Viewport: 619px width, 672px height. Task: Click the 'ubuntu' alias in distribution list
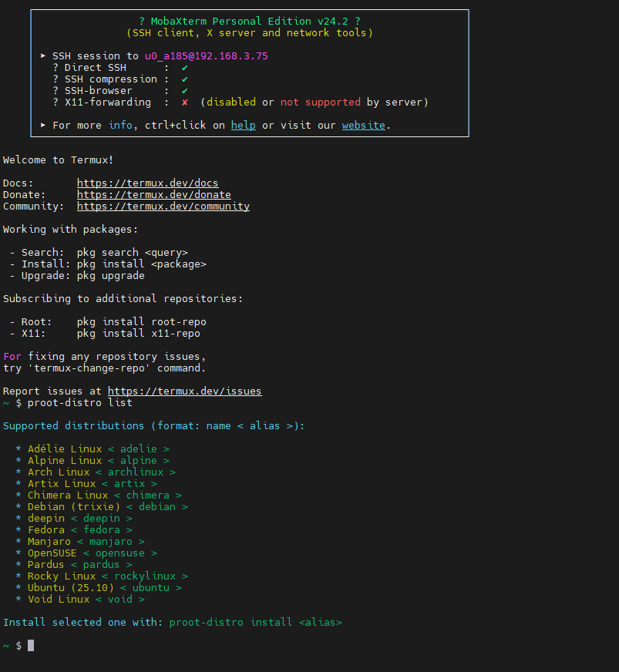tap(150, 588)
